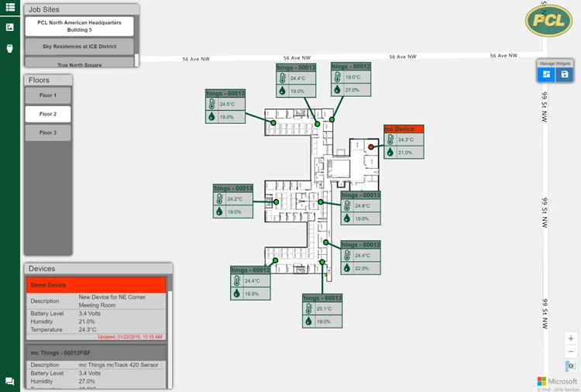This screenshot has width=581, height=392.
Task: Switch to Floor 3
Action: (48, 132)
